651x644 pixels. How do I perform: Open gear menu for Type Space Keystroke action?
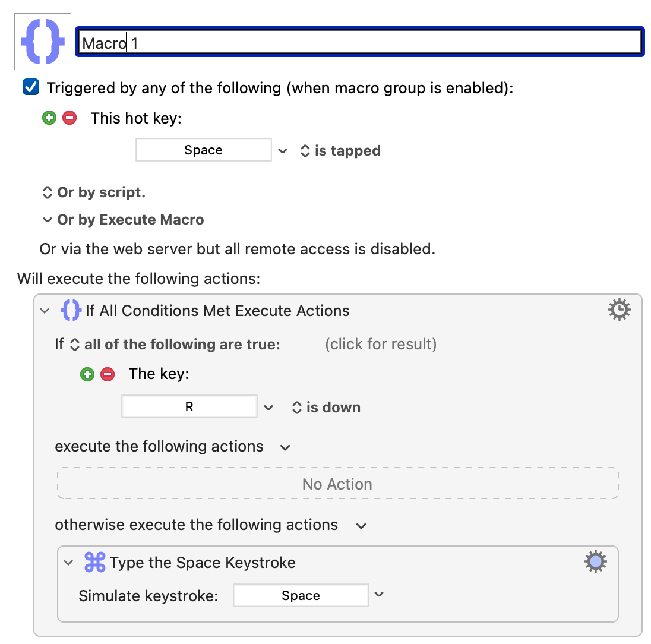click(x=595, y=562)
